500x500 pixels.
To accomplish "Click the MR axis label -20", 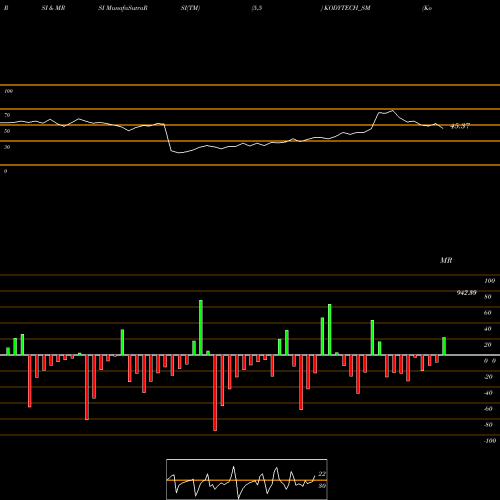I will click(x=488, y=377).
